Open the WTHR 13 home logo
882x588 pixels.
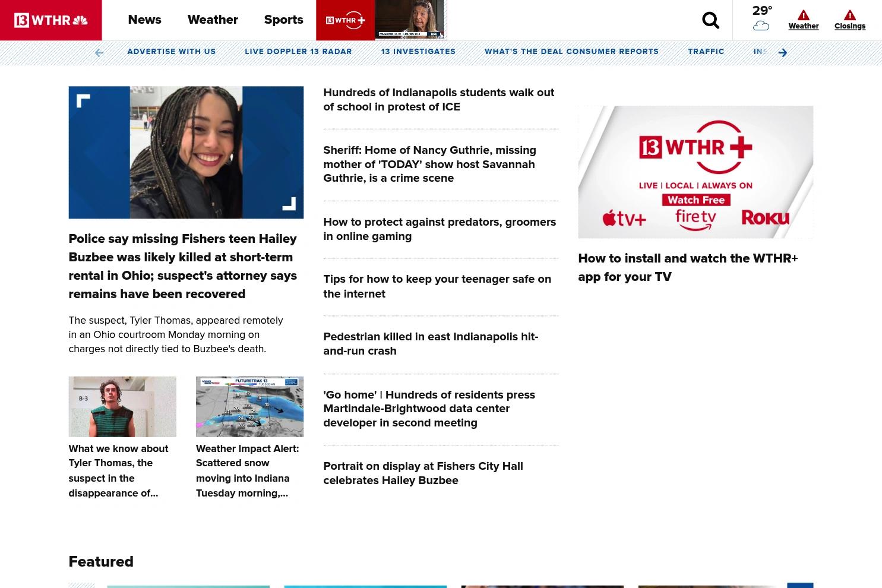tap(50, 20)
